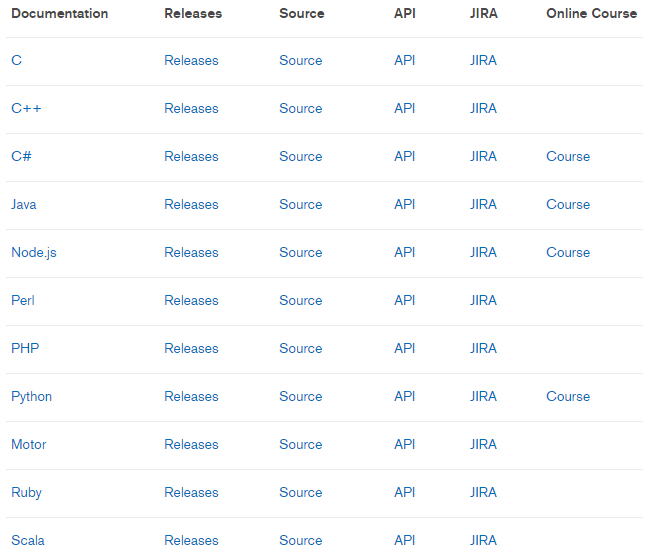View Releases for the C driver

191,60
